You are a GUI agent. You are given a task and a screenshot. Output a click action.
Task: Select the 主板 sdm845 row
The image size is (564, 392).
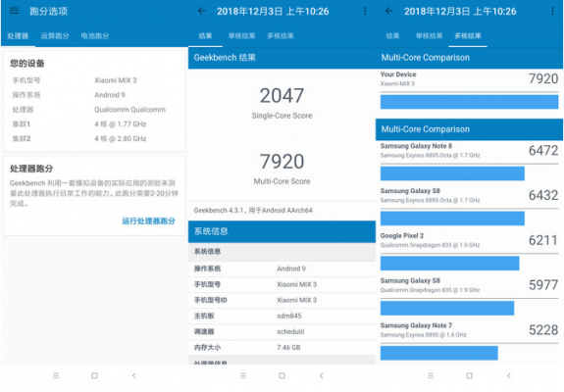[x=282, y=316]
